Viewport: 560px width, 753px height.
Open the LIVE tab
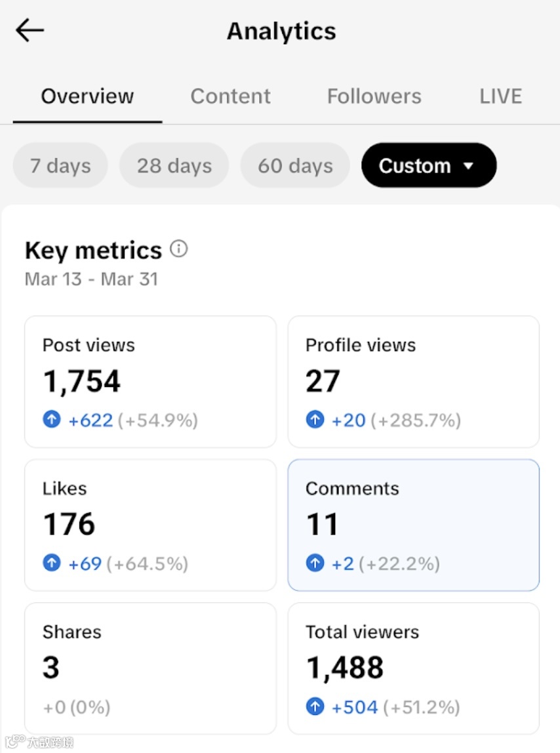click(x=500, y=96)
